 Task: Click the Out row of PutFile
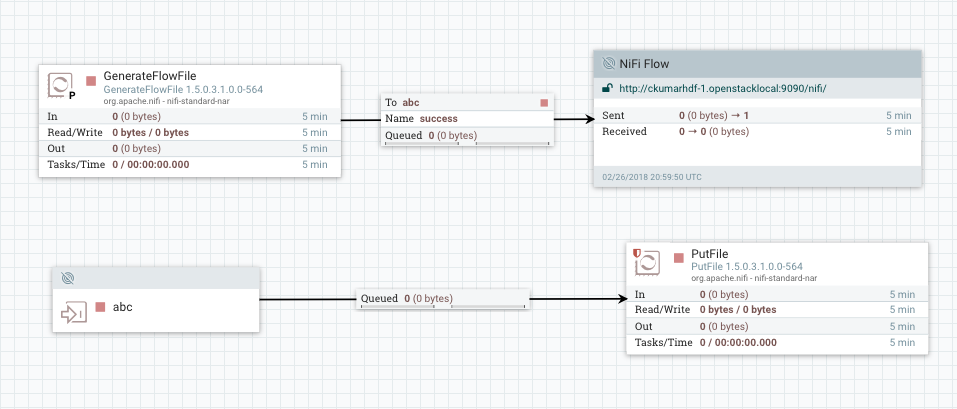tap(777, 326)
